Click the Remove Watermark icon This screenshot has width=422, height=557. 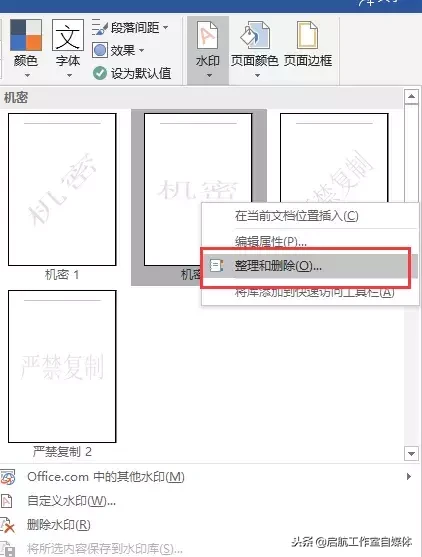point(7,525)
